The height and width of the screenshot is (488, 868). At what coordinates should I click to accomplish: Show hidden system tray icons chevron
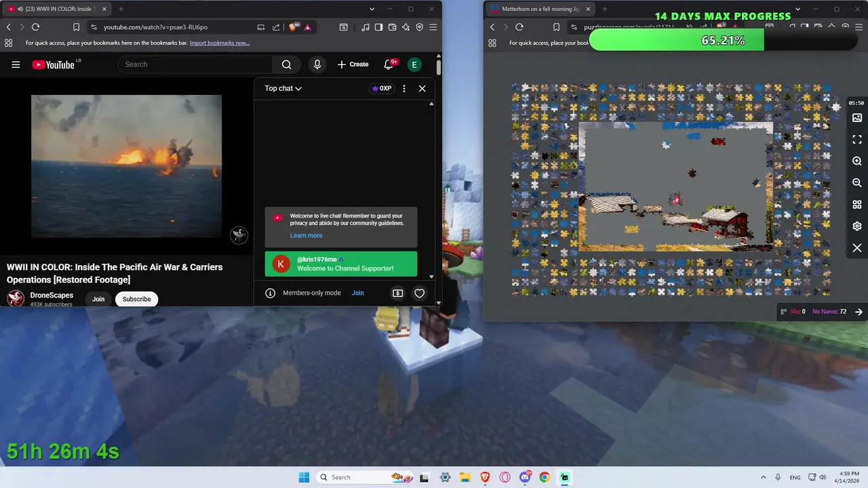pos(763,477)
